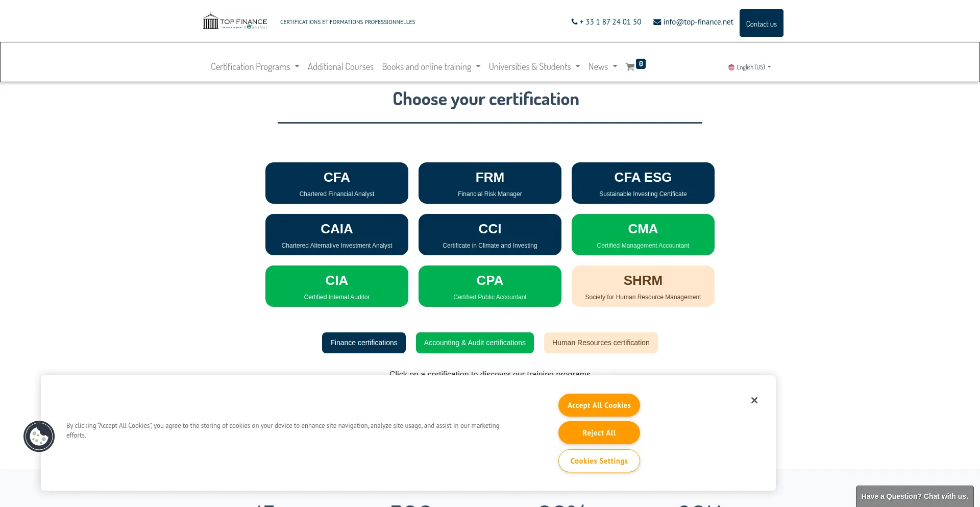Screen dimensions: 980x507
Task: Open the English (US) language dropdown
Action: pyautogui.click(x=749, y=67)
